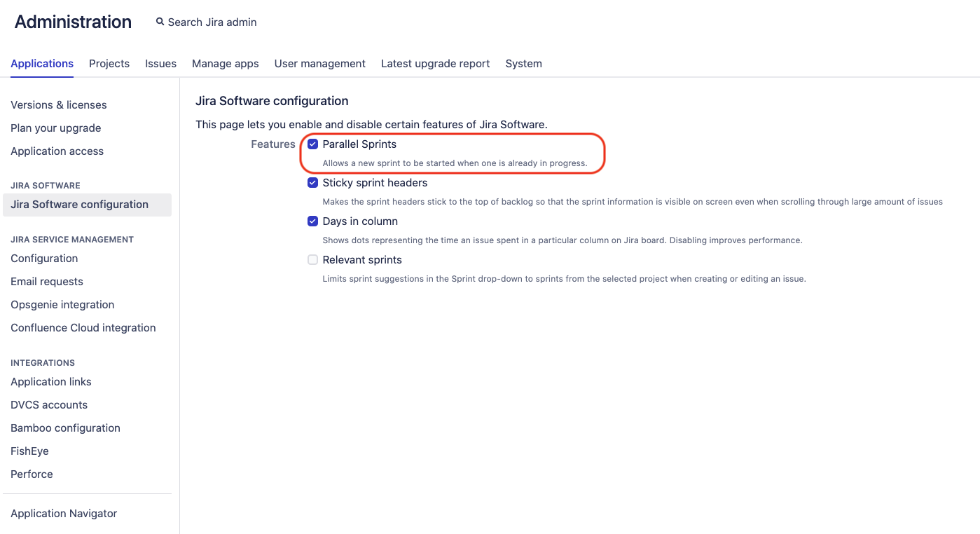Uncheck the Parallel Sprints checkbox
The height and width of the screenshot is (534, 980).
pyautogui.click(x=313, y=144)
